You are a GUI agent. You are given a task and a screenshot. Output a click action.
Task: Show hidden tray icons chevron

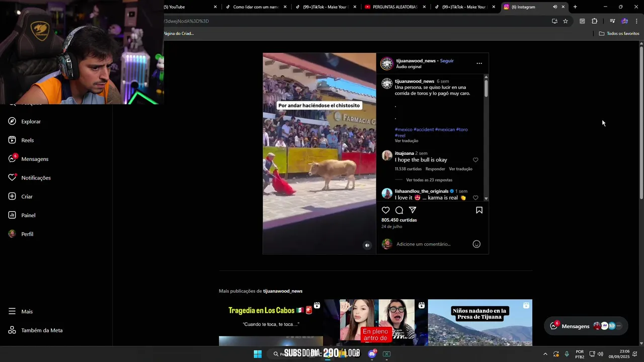(x=545, y=354)
